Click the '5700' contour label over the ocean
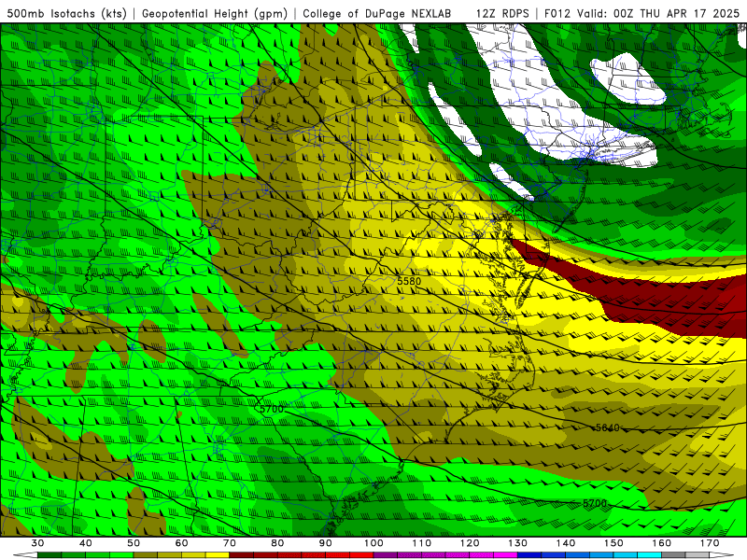The width and height of the screenshot is (747, 560). (595, 503)
